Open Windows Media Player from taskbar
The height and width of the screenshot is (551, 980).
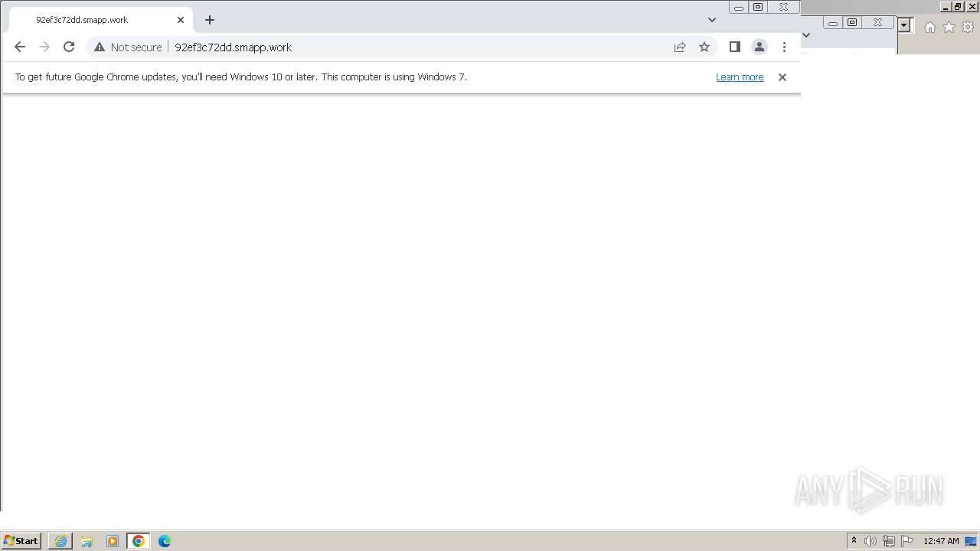pyautogui.click(x=113, y=541)
